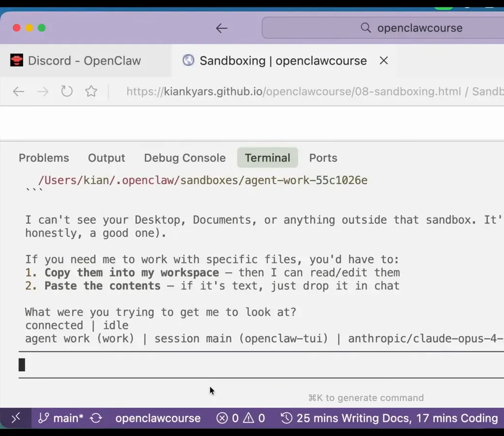Click the openclawcourse search field

(383, 28)
